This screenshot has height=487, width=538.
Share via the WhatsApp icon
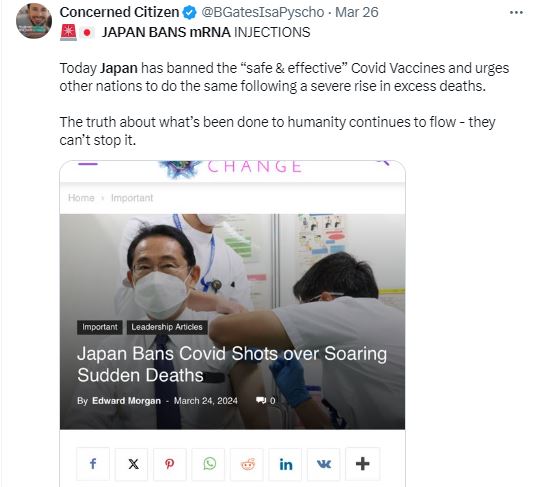pos(209,464)
